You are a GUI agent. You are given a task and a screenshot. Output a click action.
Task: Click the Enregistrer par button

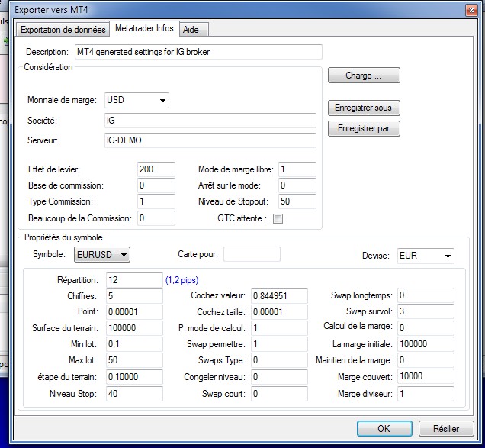[x=363, y=128]
